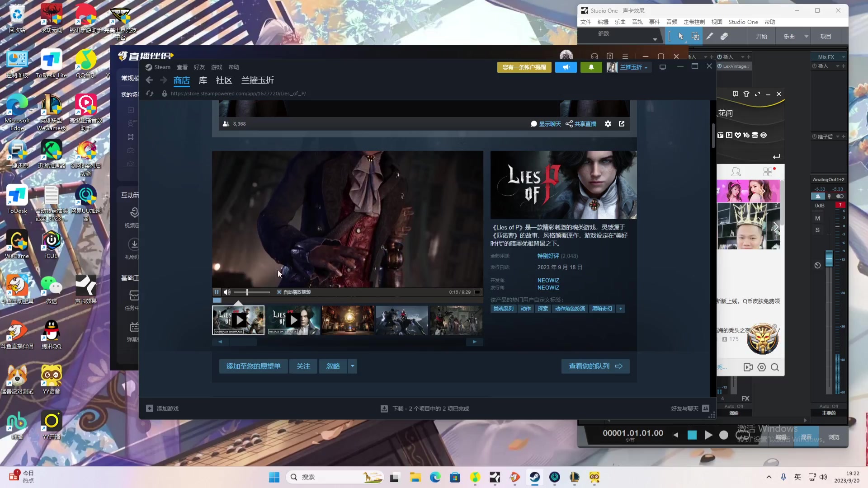Pause the Lies of P trailer video

click(217, 292)
